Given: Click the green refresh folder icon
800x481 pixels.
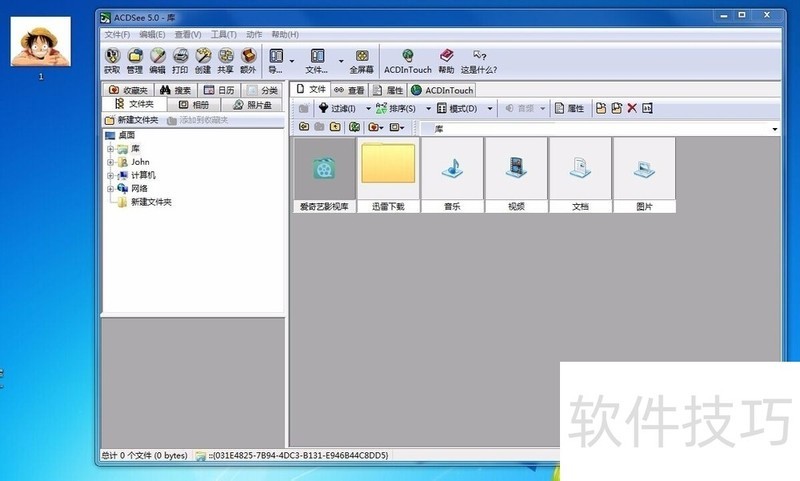Looking at the screenshot, I should tap(354, 126).
